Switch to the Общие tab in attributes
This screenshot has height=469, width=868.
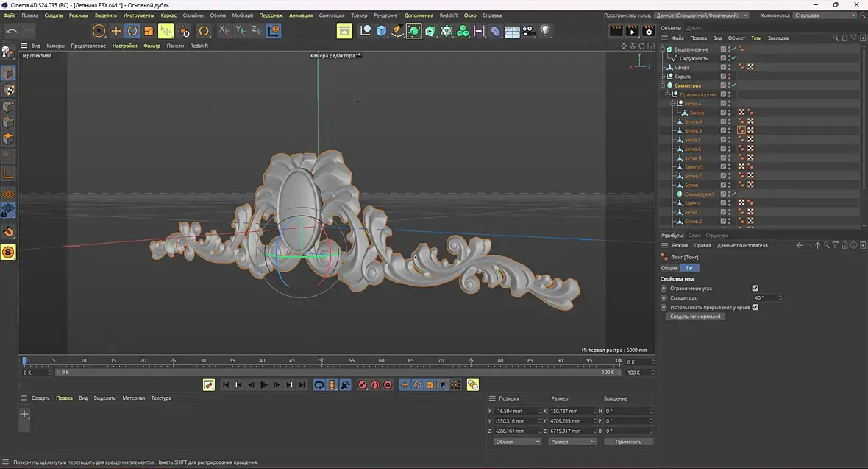pos(669,268)
